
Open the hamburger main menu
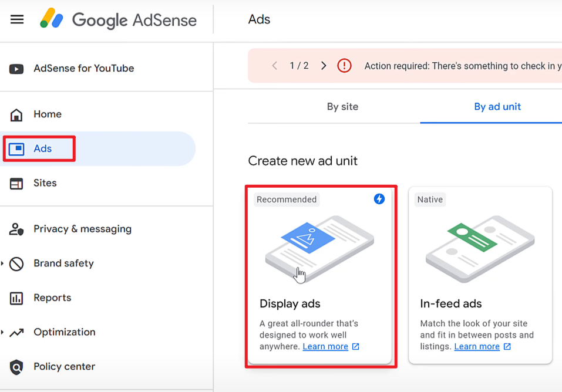pos(17,19)
